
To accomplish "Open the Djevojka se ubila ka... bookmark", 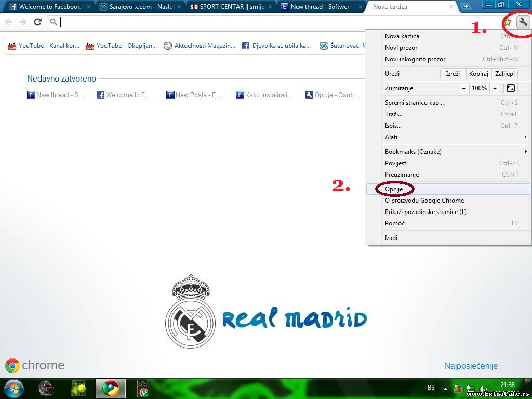I will (276, 46).
